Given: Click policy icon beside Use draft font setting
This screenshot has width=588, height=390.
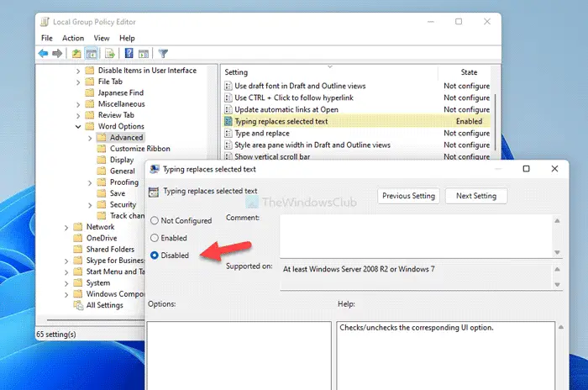Looking at the screenshot, I should point(228,86).
